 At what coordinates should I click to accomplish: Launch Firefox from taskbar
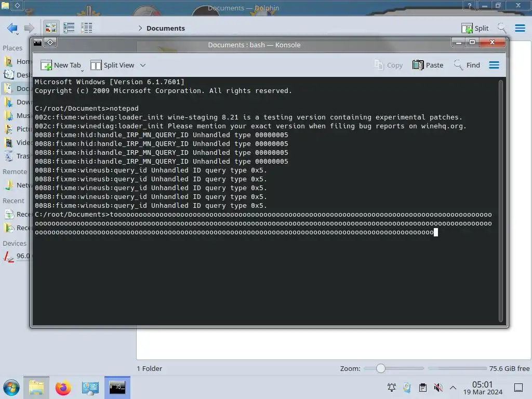click(63, 388)
